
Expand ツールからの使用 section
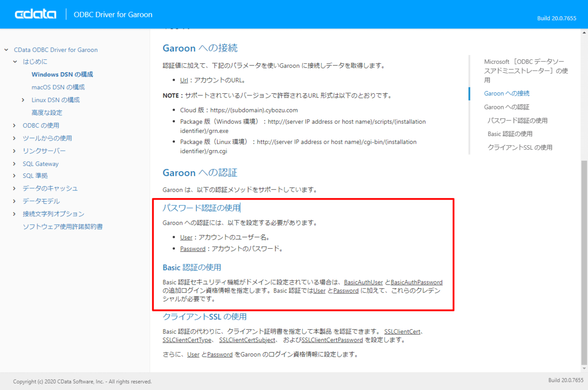[x=15, y=138]
